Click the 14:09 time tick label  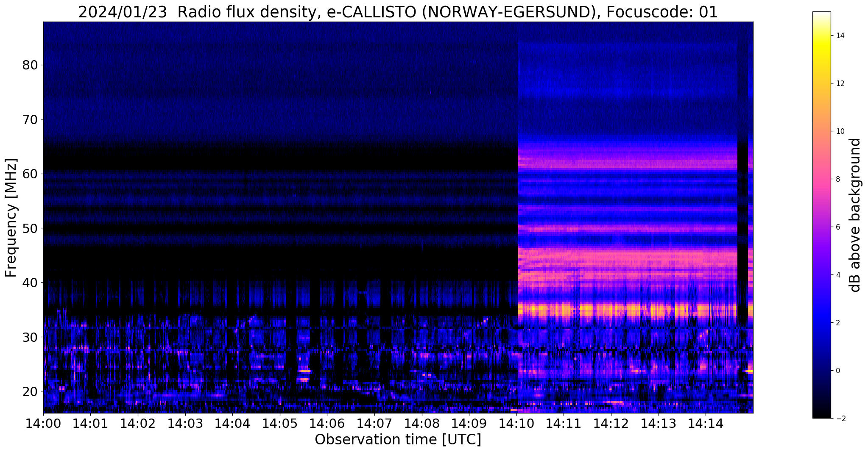pos(469,423)
